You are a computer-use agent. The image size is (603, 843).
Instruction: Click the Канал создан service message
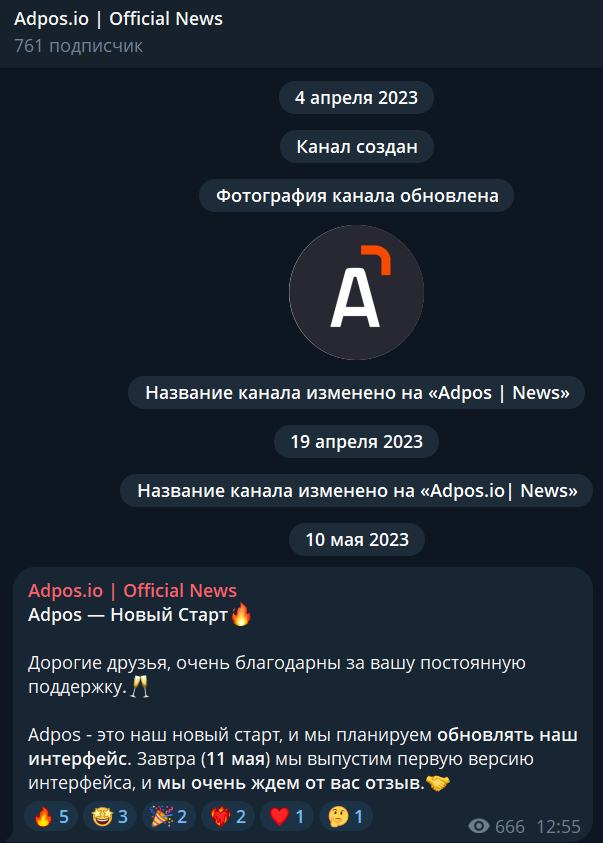357,146
